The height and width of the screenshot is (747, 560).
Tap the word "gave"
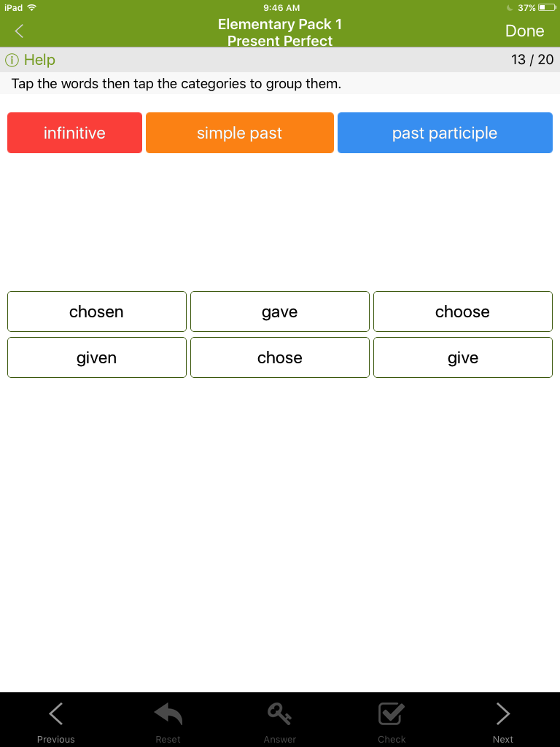(x=280, y=311)
